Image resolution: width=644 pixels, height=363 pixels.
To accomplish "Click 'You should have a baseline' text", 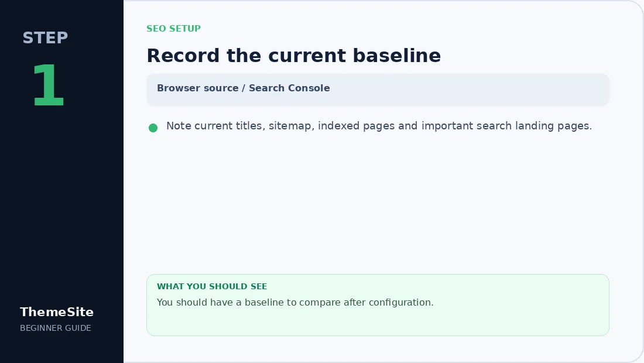I will click(295, 303).
